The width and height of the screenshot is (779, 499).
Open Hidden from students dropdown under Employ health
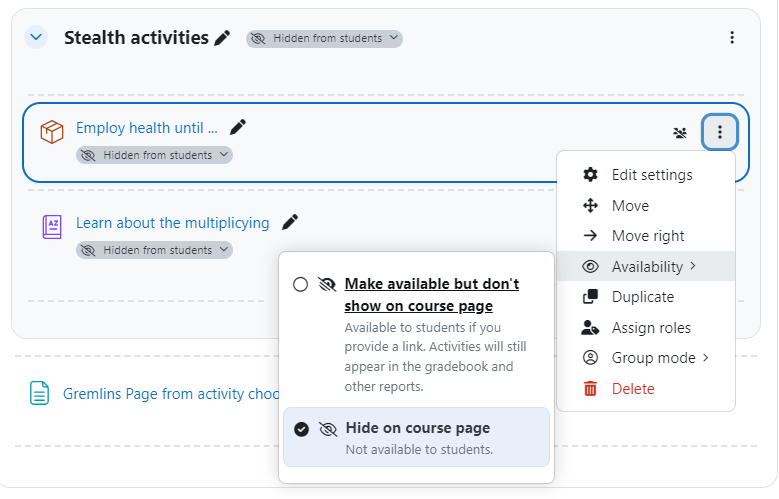click(x=155, y=155)
